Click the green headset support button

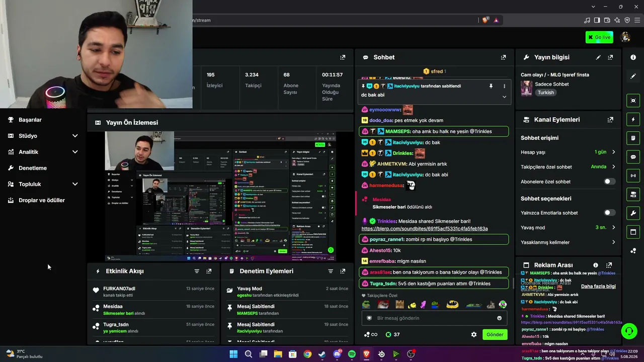(x=629, y=331)
